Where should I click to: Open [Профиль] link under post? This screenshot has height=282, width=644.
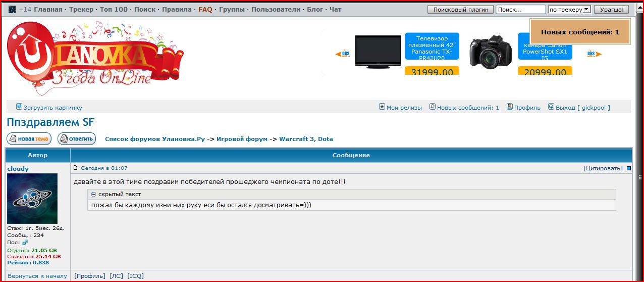[90, 276]
